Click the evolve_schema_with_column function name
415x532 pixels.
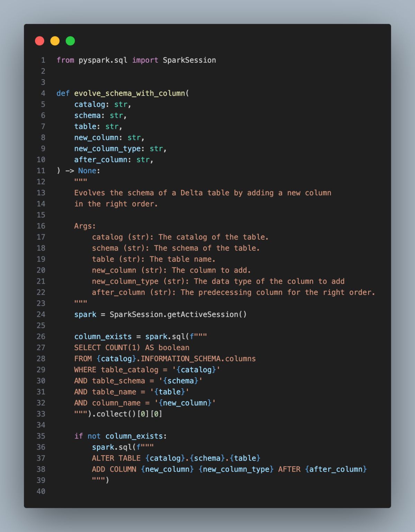(129, 94)
